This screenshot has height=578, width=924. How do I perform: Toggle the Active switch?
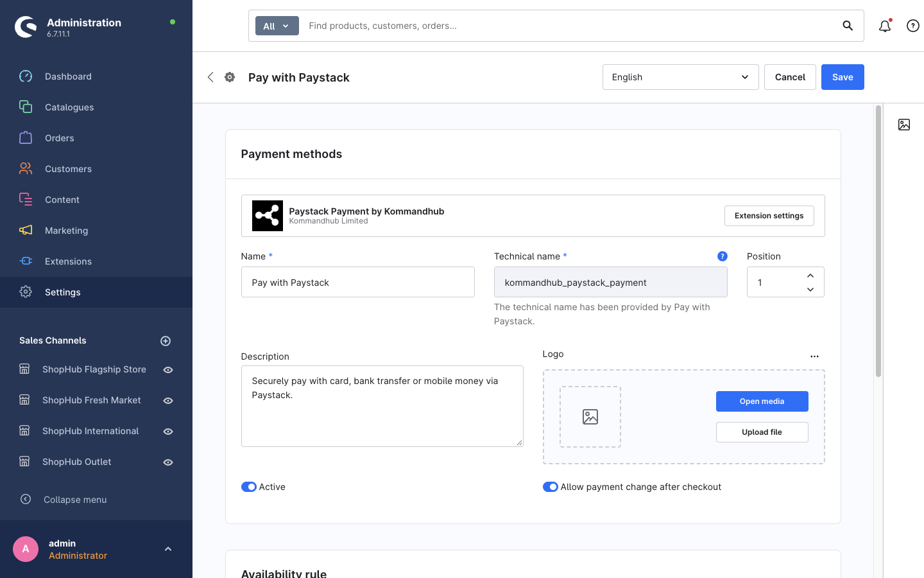[249, 487]
